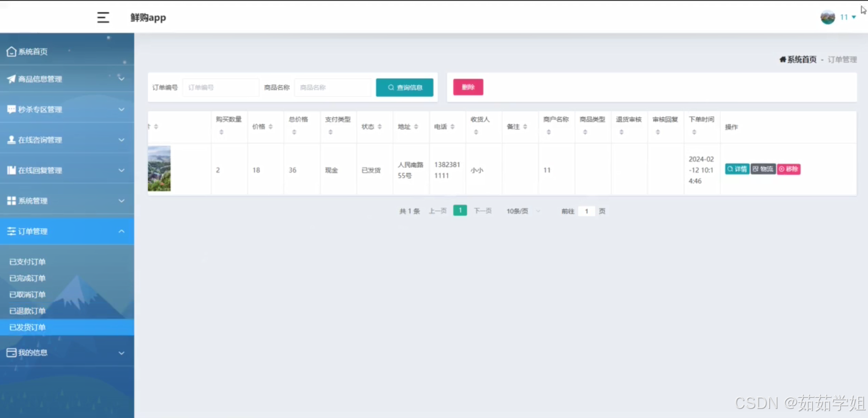
Task: Collapse the 订单管理 sidebar menu
Action: coord(67,231)
